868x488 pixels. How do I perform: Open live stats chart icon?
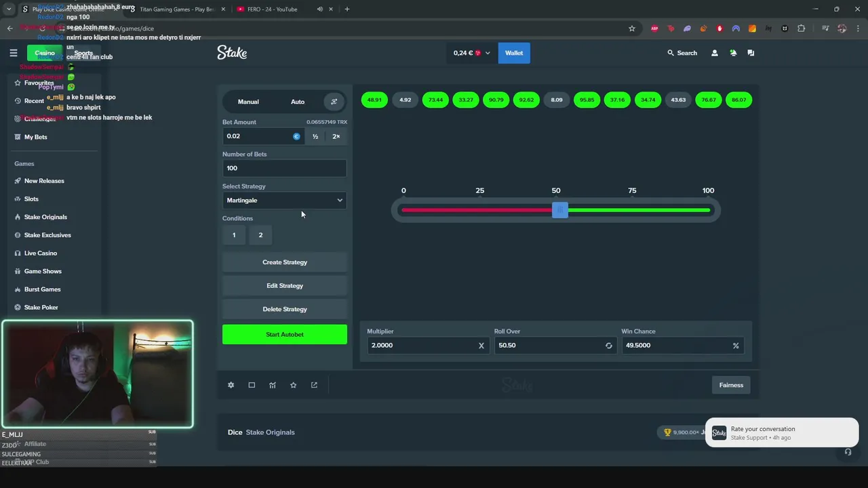pos(273,385)
